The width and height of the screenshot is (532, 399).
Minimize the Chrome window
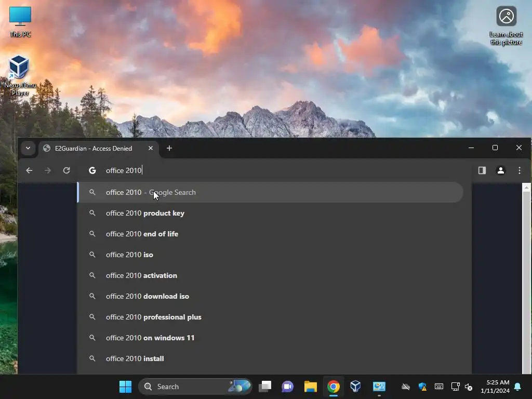(471, 148)
